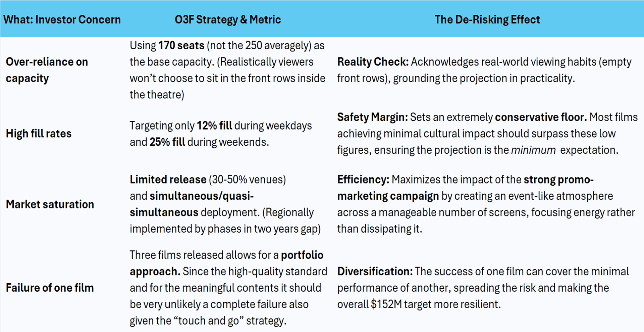This screenshot has width=644, height=332.
Task: Select the 'Over-reliance on capacity' row label
Action: click(47, 70)
